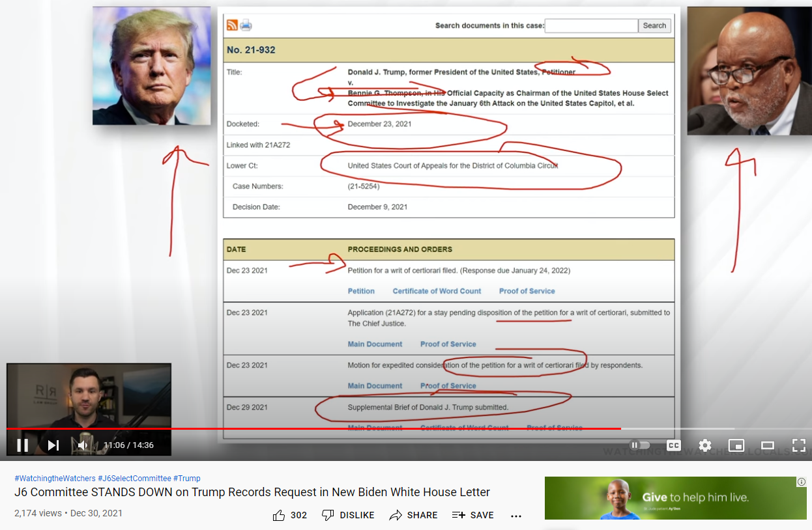Click the '2,174 views' count text
This screenshot has width=812, height=530.
(38, 513)
